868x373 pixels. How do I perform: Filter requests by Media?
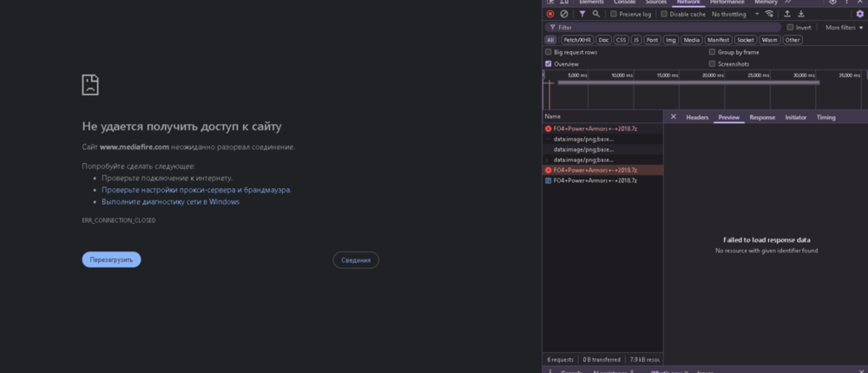pos(692,40)
